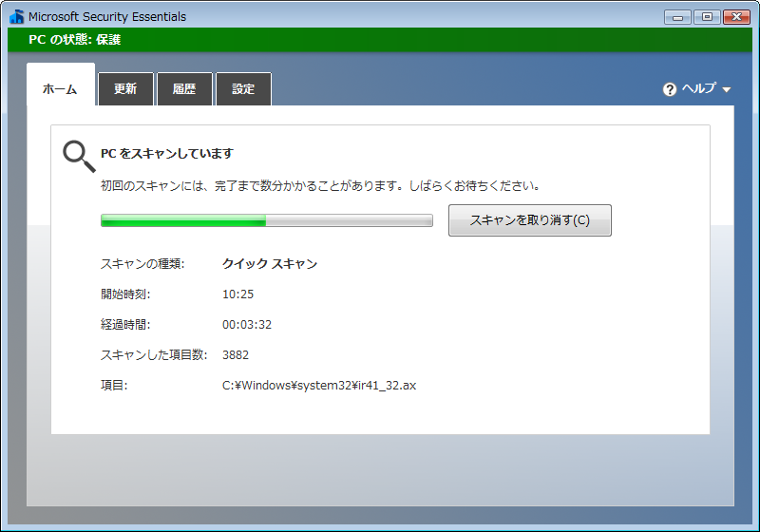
Task: Click the start time value 10:25
Action: click(x=238, y=294)
